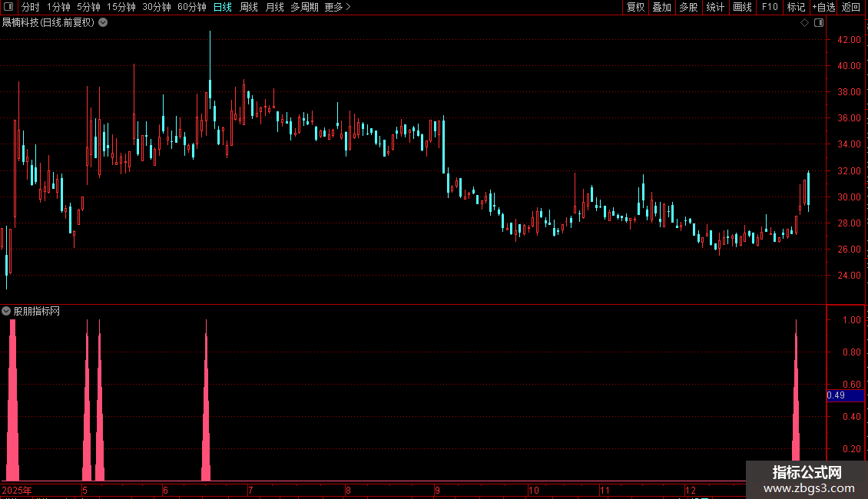Click the 复权 adjustment button
868x499 pixels.
click(635, 7)
